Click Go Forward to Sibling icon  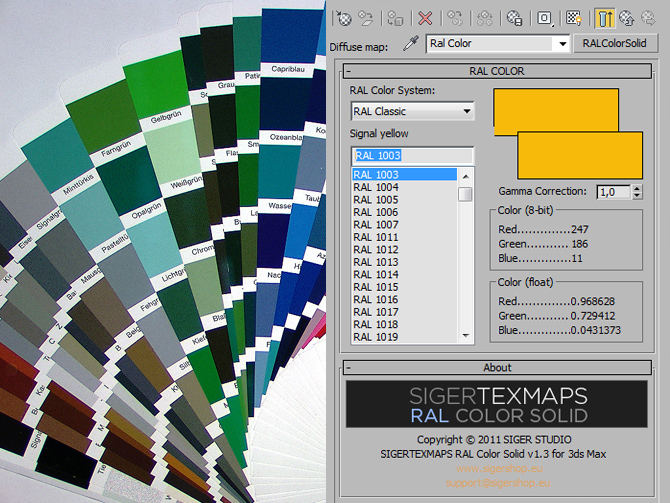coord(649,18)
